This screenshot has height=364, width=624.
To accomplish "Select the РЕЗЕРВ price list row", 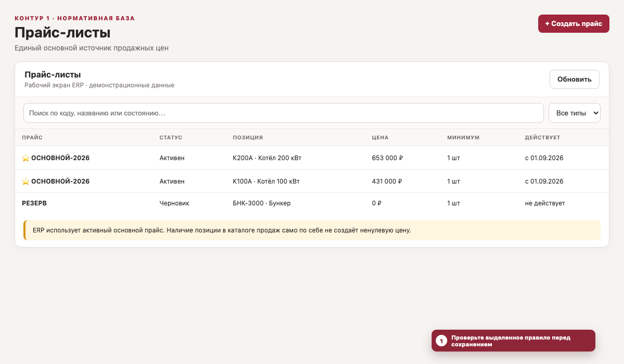I will pos(312,203).
